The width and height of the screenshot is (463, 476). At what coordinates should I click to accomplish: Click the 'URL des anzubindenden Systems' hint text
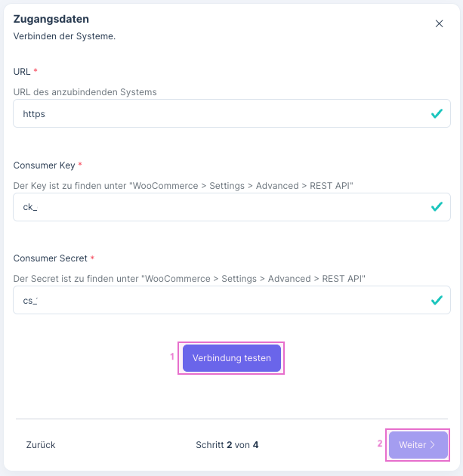pyautogui.click(x=85, y=92)
